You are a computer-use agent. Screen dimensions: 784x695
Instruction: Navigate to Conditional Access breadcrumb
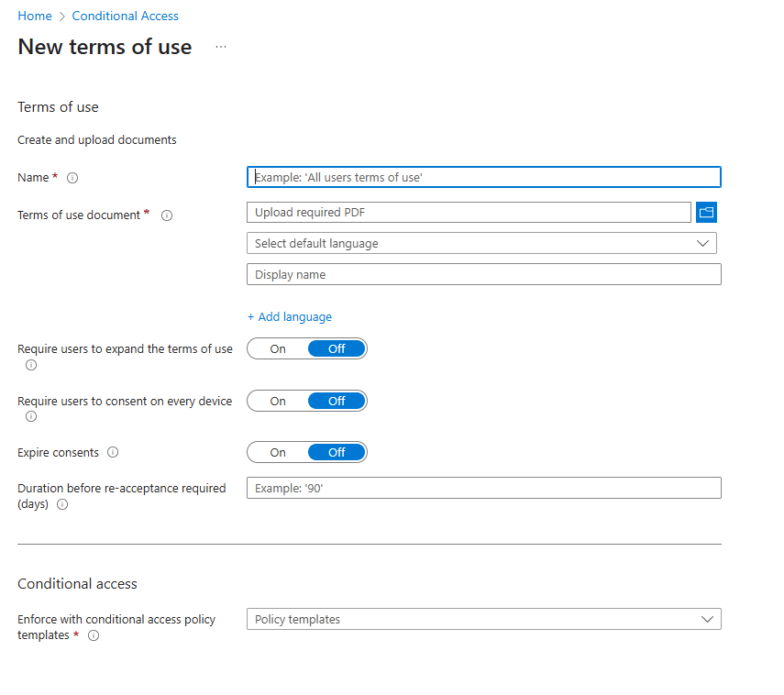[126, 16]
